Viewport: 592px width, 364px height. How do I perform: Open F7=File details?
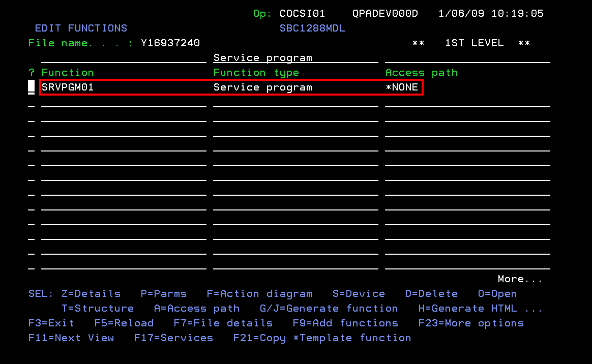coord(223,323)
